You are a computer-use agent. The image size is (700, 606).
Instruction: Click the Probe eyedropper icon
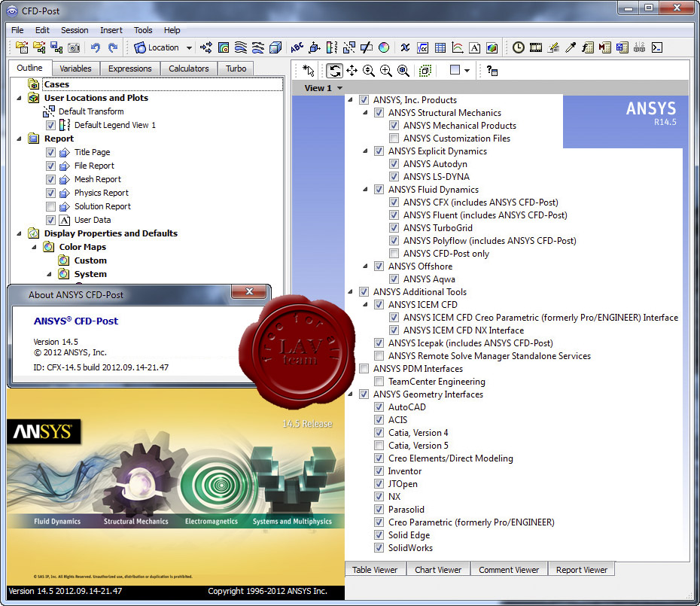[x=571, y=47]
